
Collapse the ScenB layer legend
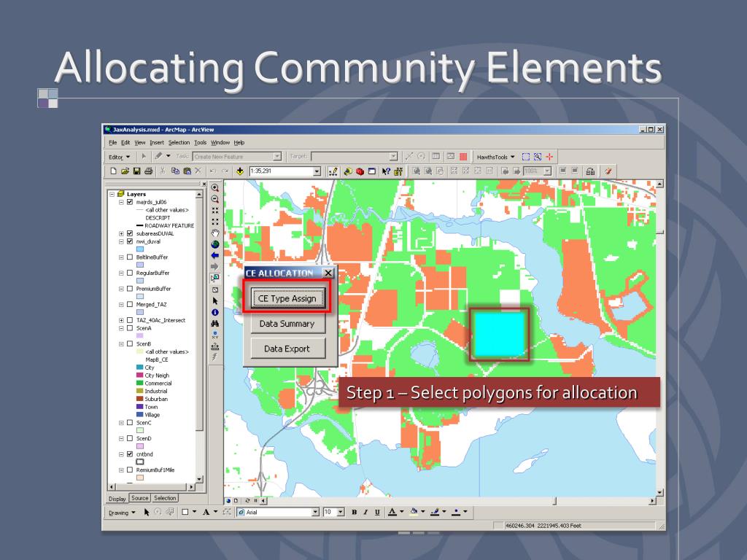[121, 344]
